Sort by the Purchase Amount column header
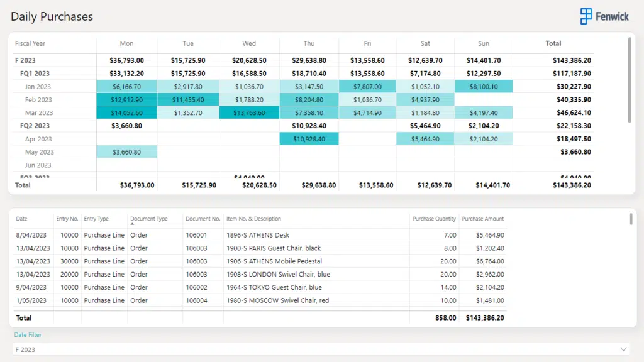This screenshot has height=362, width=644. click(x=482, y=219)
